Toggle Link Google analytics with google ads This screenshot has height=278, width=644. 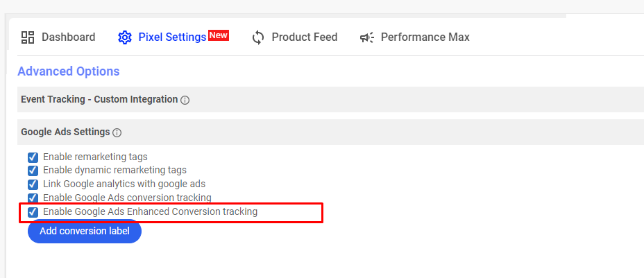pyautogui.click(x=33, y=184)
